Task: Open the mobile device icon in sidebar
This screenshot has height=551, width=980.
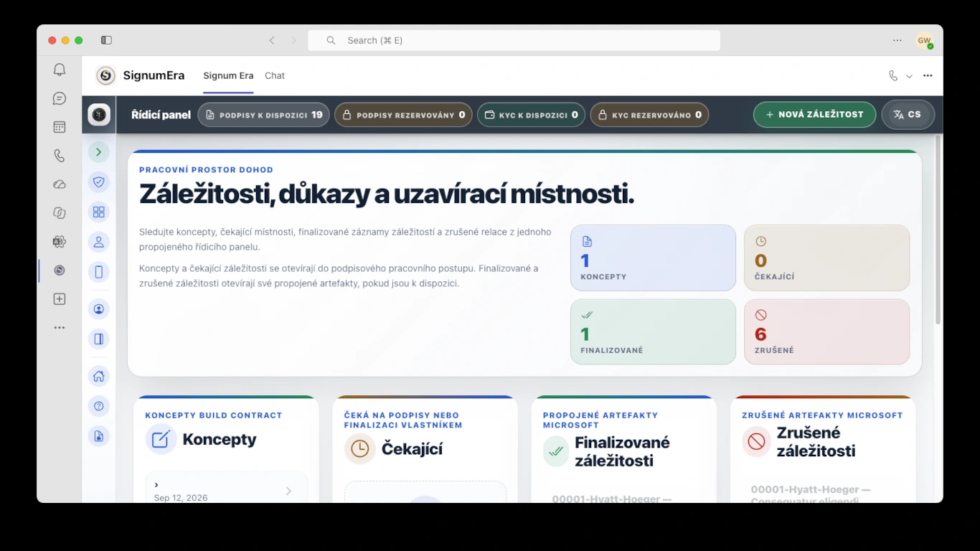Action: click(x=99, y=272)
